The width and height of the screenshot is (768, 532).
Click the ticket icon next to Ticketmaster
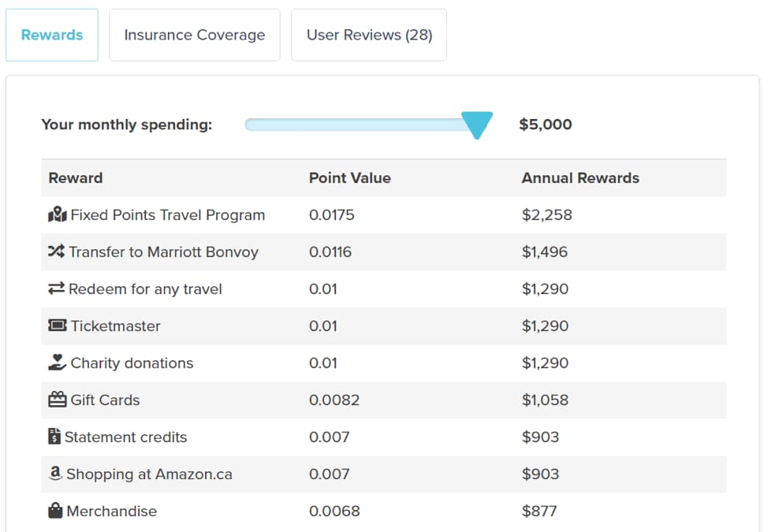[58, 326]
